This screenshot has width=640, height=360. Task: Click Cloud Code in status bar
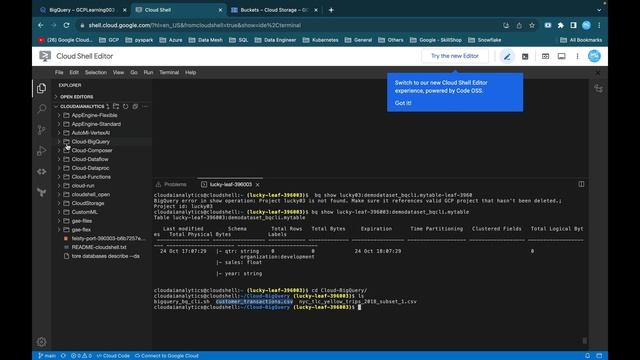113,356
